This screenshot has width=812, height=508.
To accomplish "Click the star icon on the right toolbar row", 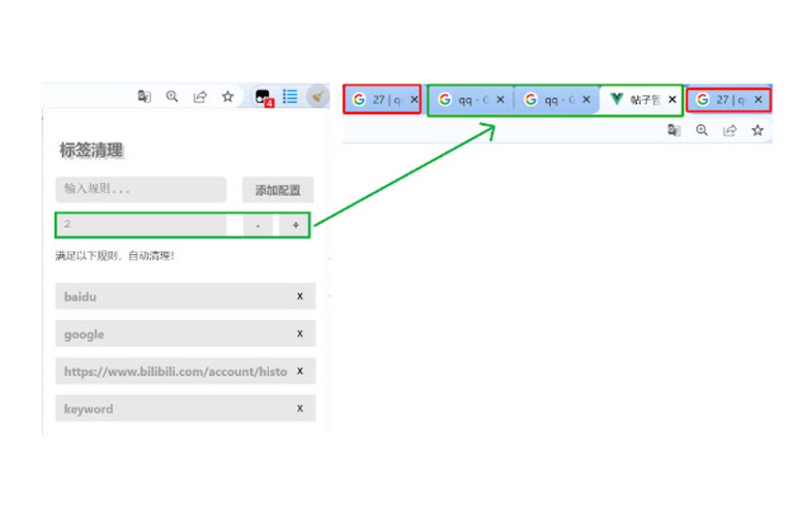I will pyautogui.click(x=758, y=130).
